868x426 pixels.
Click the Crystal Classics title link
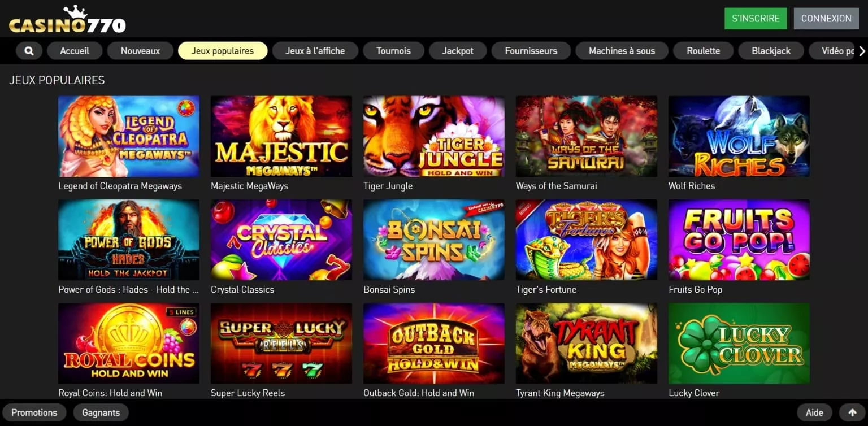[242, 289]
